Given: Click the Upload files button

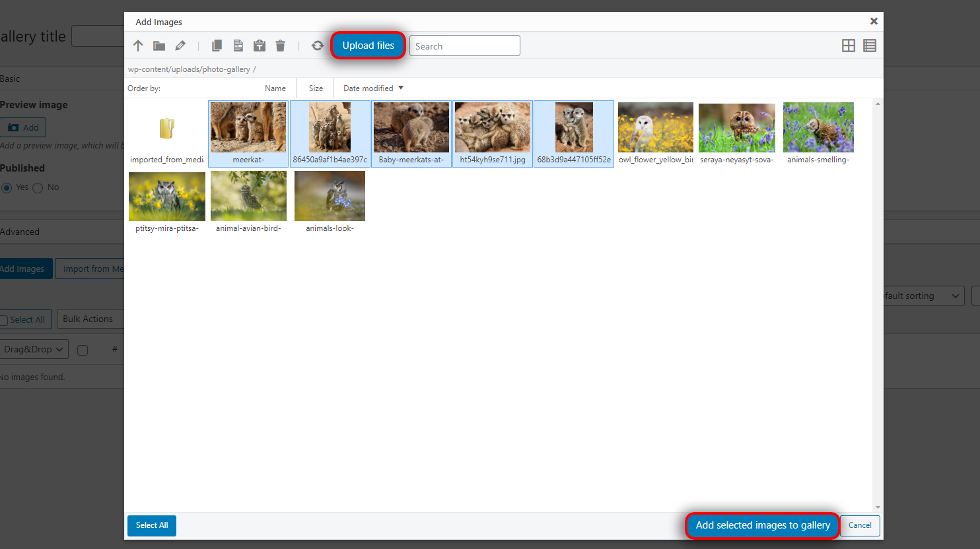Looking at the screenshot, I should [368, 46].
